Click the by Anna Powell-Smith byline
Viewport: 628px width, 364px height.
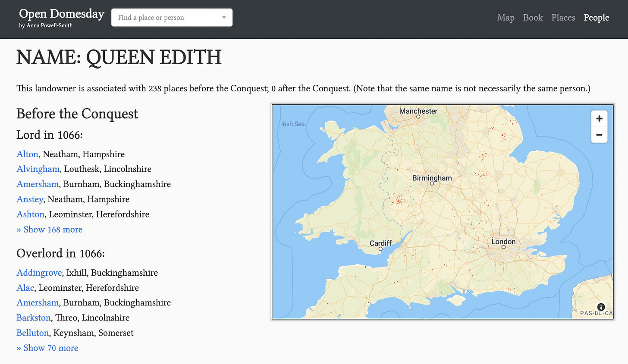coord(46,25)
